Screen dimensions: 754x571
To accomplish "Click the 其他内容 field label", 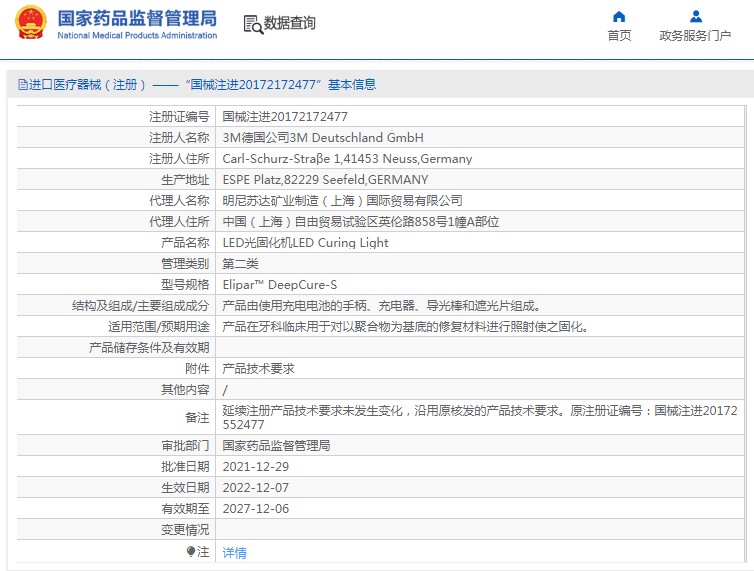I will point(185,390).
